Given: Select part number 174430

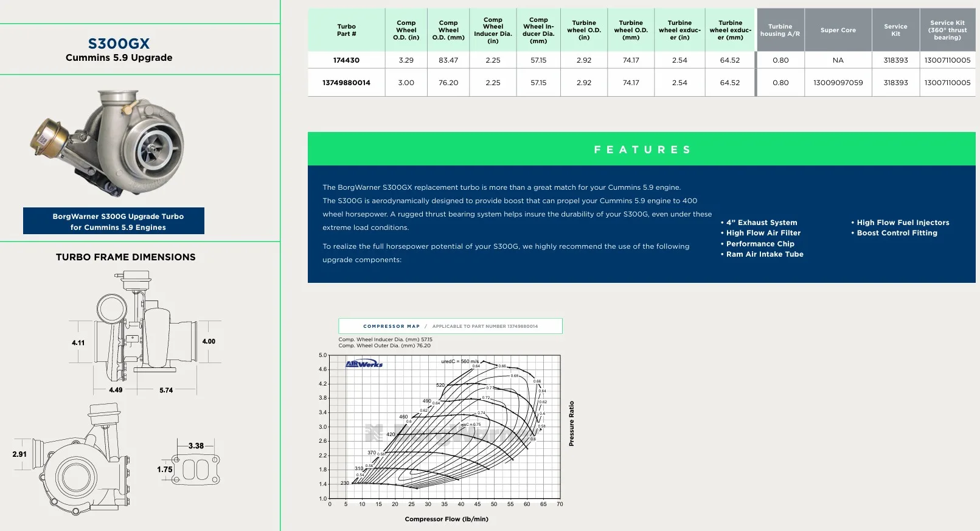Looking at the screenshot, I should pos(346,60).
